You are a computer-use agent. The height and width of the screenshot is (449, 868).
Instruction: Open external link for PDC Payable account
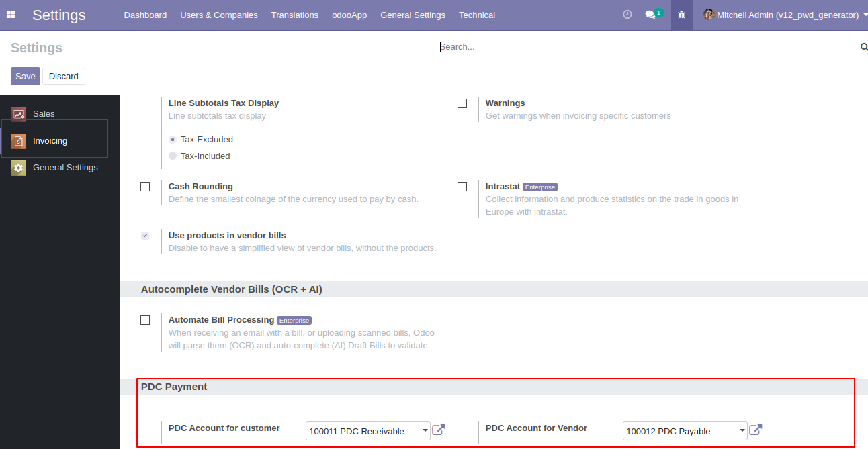[x=756, y=430]
